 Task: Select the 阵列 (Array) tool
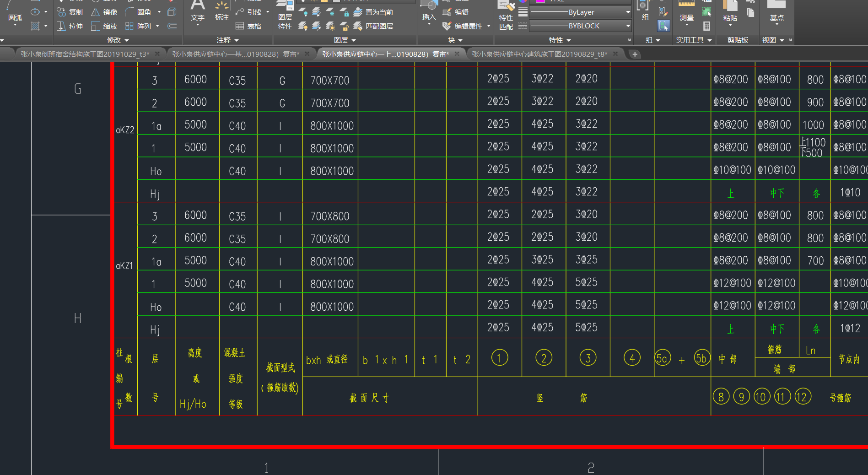[138, 27]
